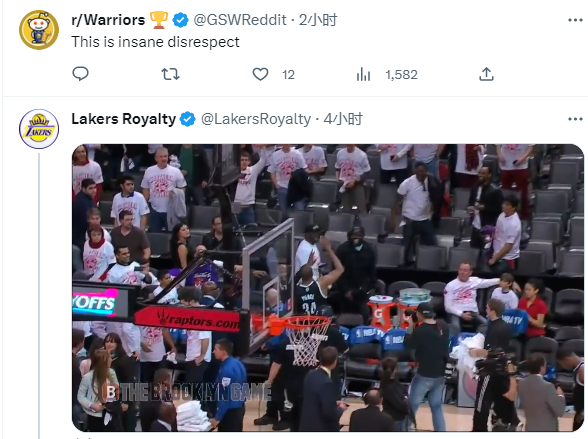This screenshot has height=439, width=588.
Task: Open @LakersRoyalty handle link
Action: pos(256,119)
